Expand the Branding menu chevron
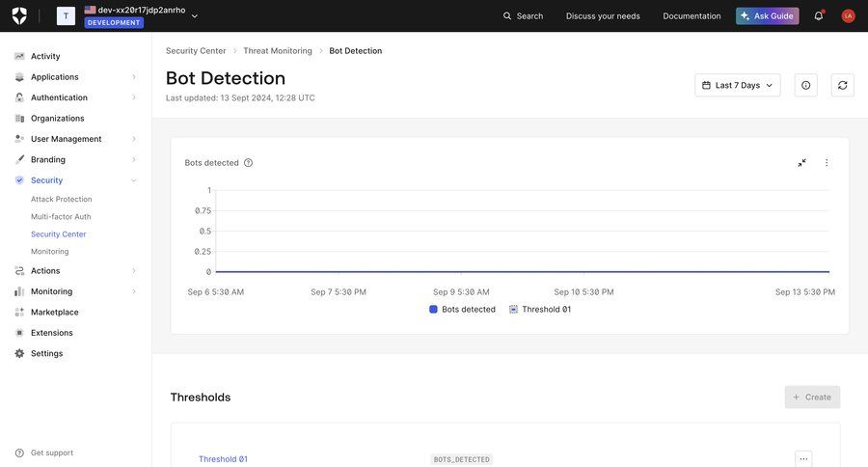Screen dimensions: 868x467 point(134,159)
